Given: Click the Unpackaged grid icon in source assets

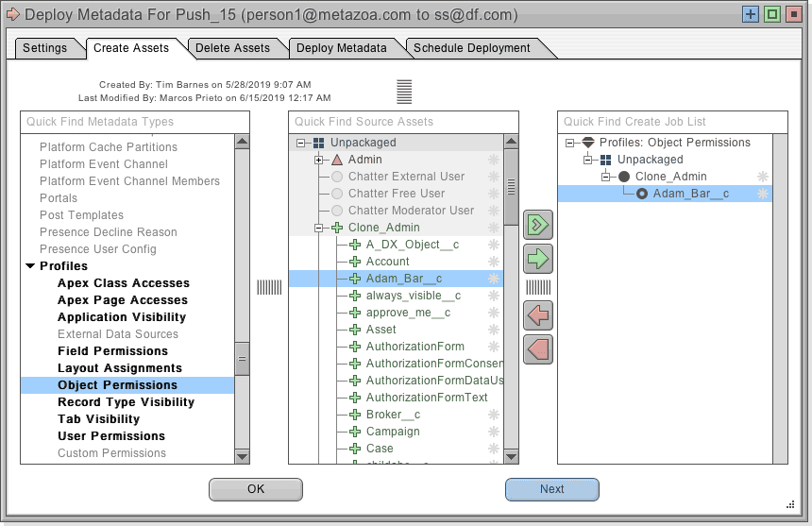Looking at the screenshot, I should [319, 143].
